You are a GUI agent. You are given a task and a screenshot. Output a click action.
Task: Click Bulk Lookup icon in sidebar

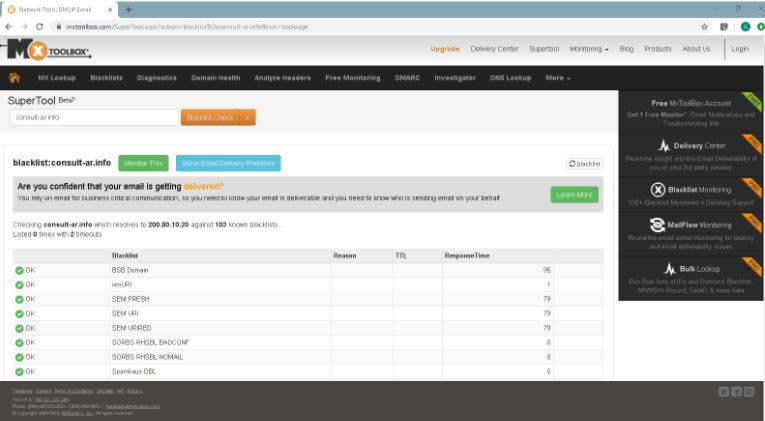click(x=670, y=268)
